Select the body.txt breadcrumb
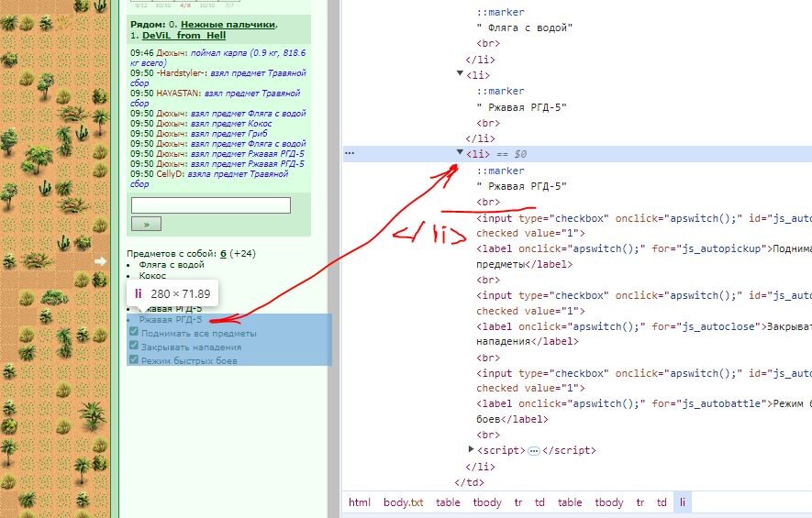This screenshot has width=812, height=518. coord(403,502)
